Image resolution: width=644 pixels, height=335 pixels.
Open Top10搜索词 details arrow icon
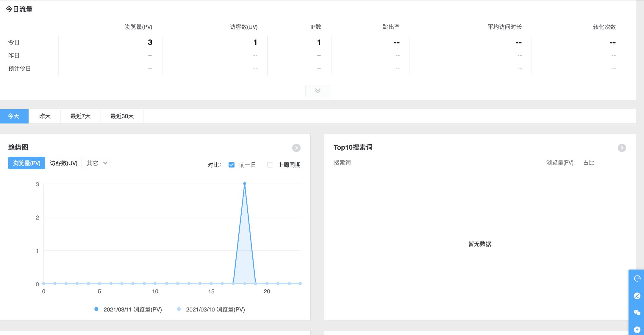point(622,148)
